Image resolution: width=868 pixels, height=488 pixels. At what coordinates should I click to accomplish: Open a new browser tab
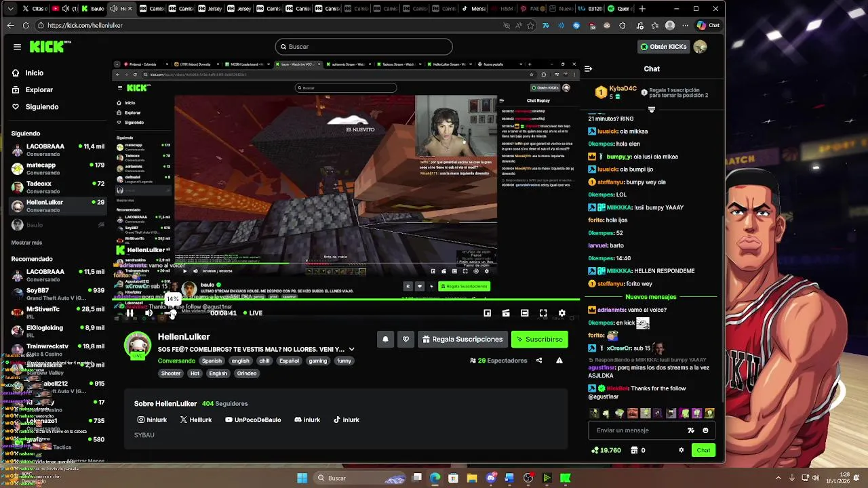click(642, 9)
